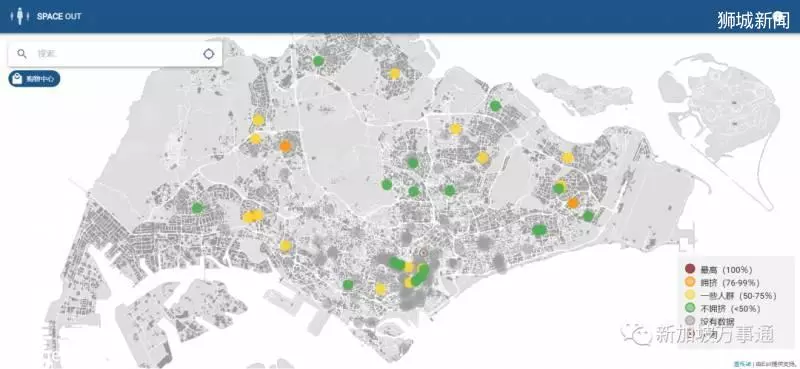Select the orange marker in the eastern cluster

[573, 203]
